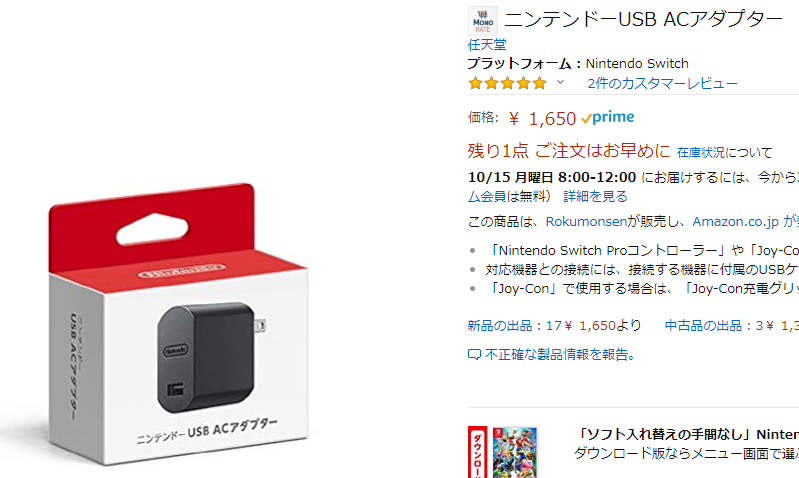Screen dimensions: 799x478
Task: Click the Mono Rate icon beside the title
Action: coord(483,21)
